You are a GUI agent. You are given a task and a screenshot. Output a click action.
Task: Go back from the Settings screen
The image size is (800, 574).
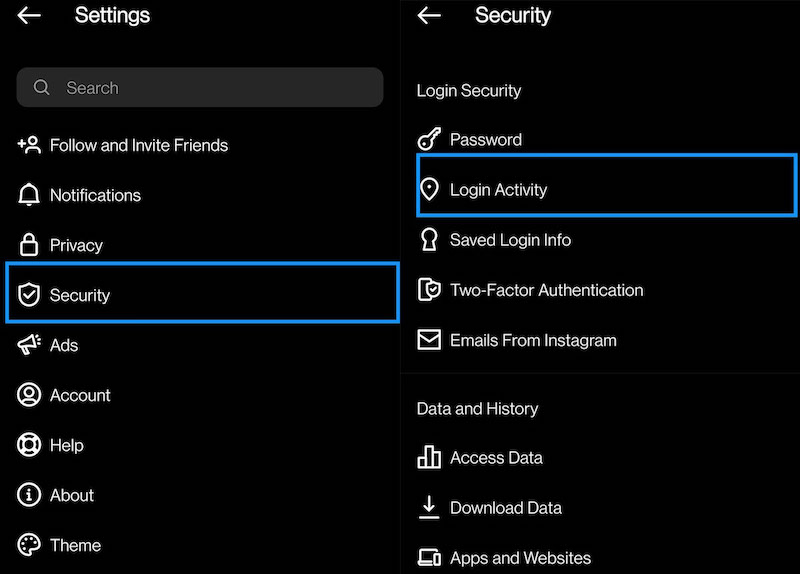pyautogui.click(x=29, y=15)
